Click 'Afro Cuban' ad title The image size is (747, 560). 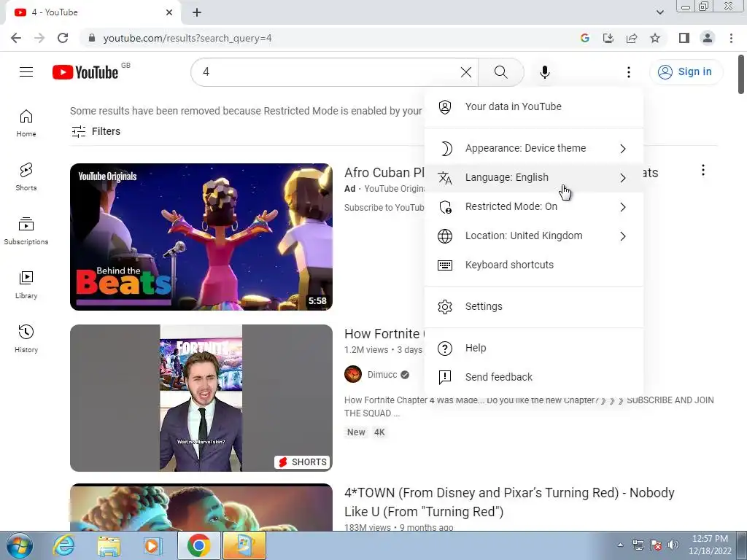(384, 172)
